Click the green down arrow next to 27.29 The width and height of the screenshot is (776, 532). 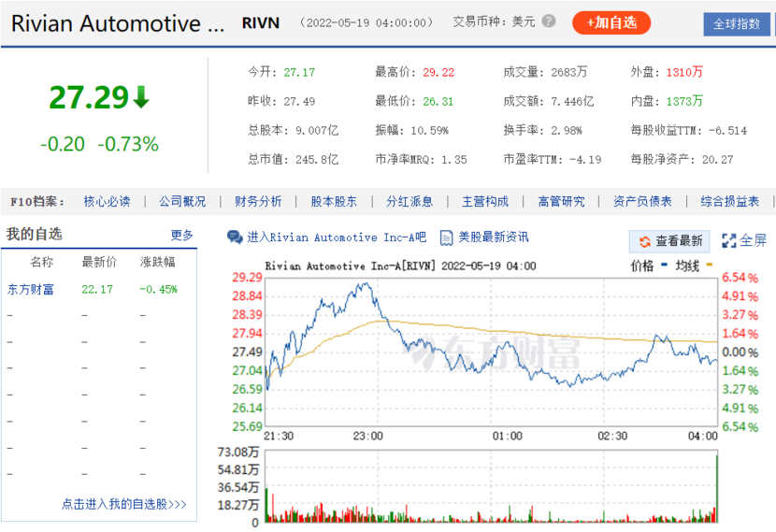tap(141, 97)
